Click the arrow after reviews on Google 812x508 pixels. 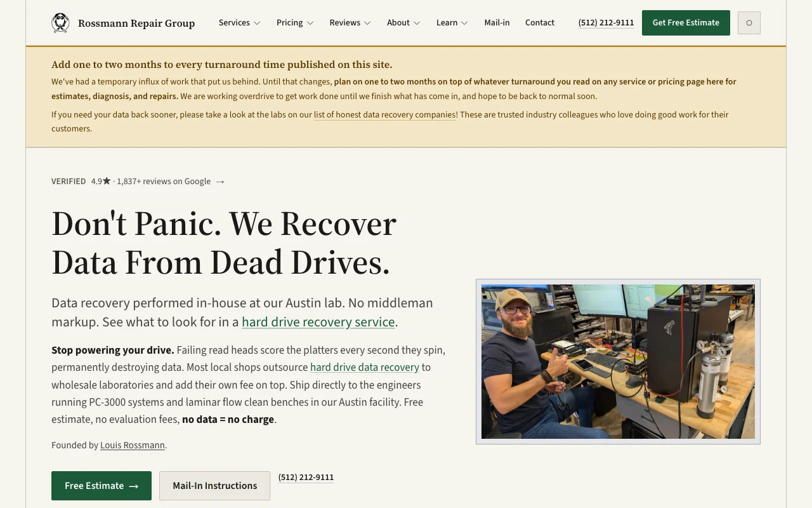pyautogui.click(x=220, y=182)
